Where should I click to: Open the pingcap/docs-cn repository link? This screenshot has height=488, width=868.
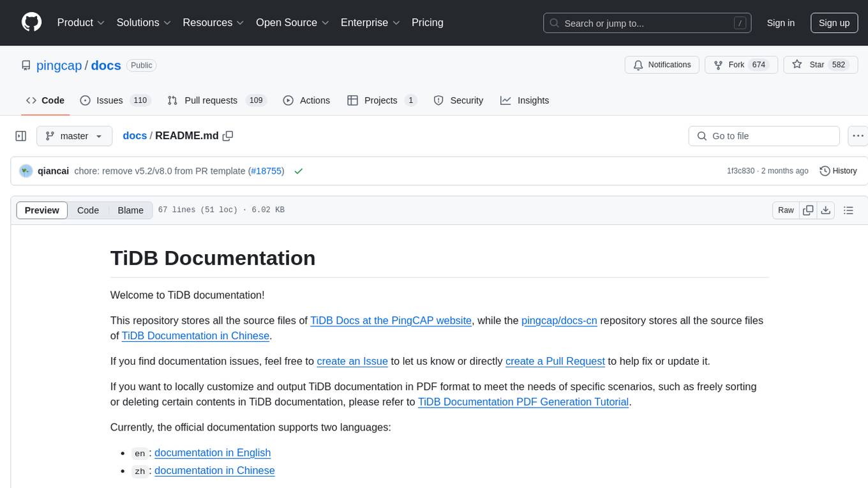pyautogui.click(x=559, y=320)
